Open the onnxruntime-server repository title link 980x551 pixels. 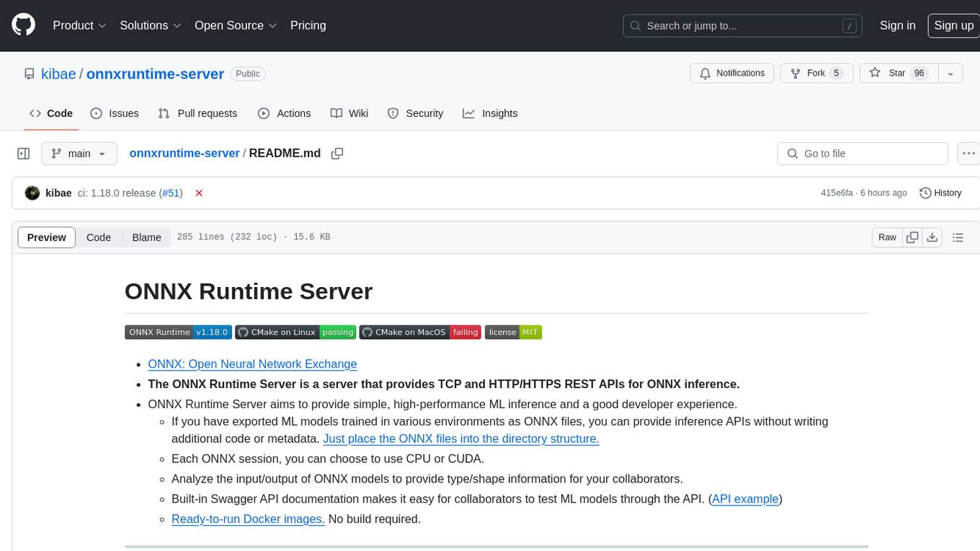pyautogui.click(x=155, y=74)
